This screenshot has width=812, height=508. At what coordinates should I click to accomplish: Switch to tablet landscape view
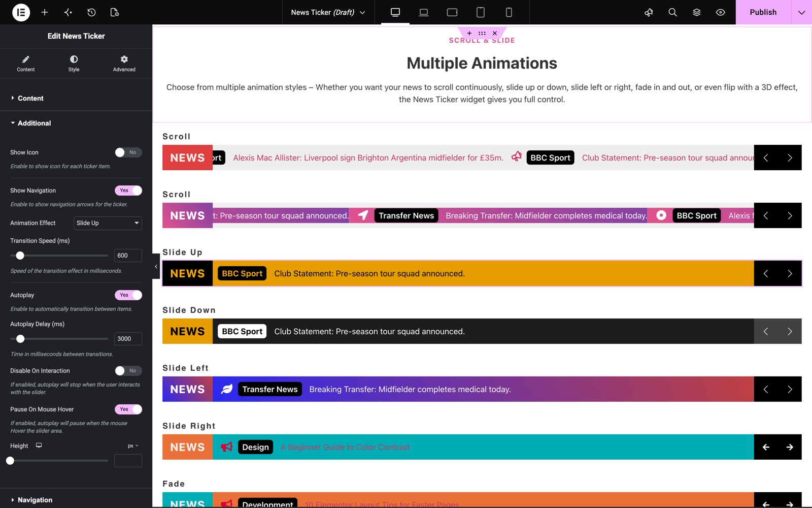452,12
